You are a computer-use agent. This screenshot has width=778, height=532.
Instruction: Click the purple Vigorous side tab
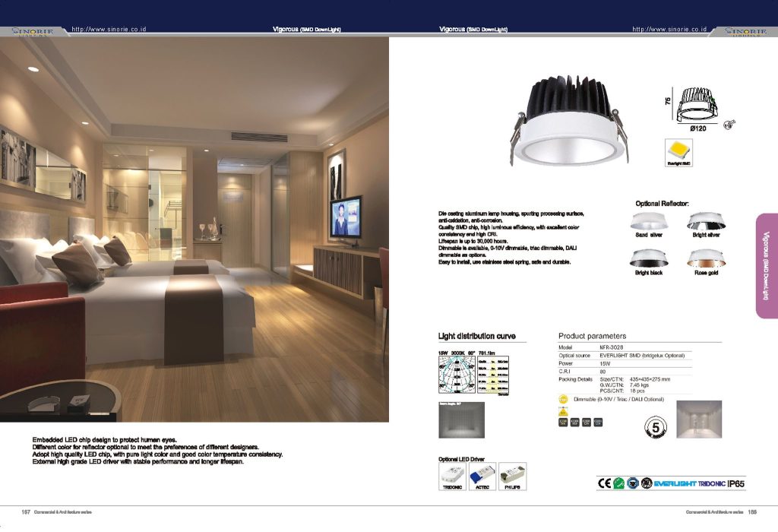pyautogui.click(x=766, y=264)
